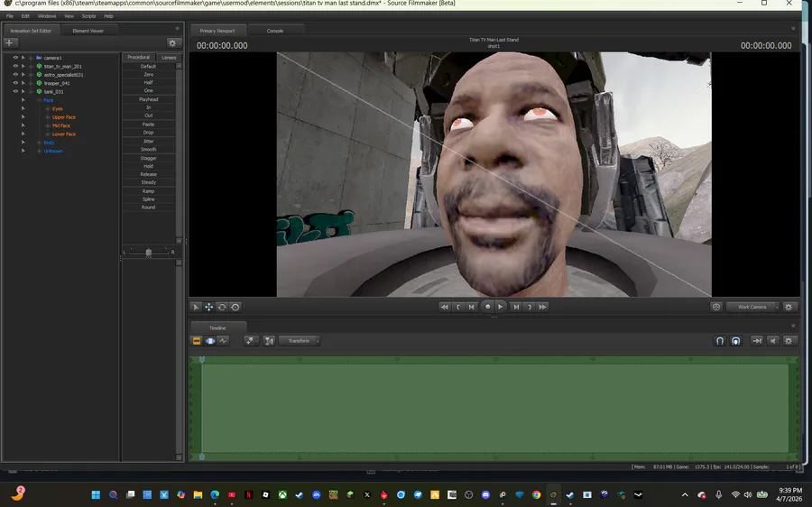Apply the Jitter preset
This screenshot has width=812, height=507.
[149, 141]
